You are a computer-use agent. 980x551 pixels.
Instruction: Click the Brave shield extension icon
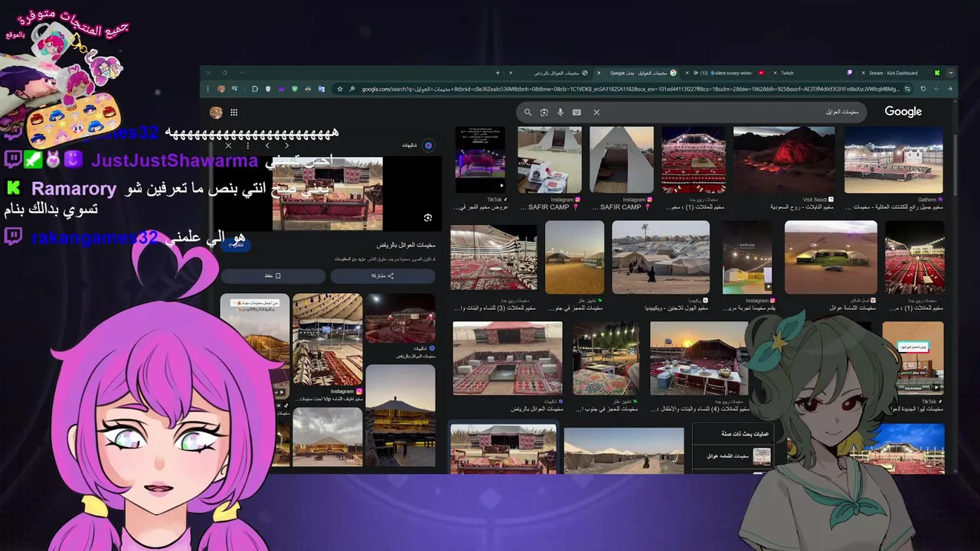click(268, 89)
